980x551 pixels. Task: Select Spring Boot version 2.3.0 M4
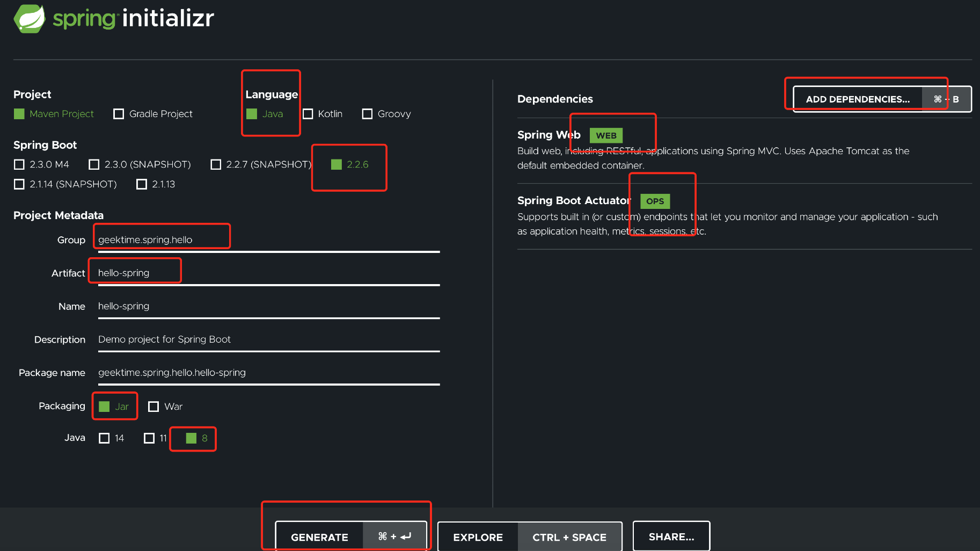[41, 164]
